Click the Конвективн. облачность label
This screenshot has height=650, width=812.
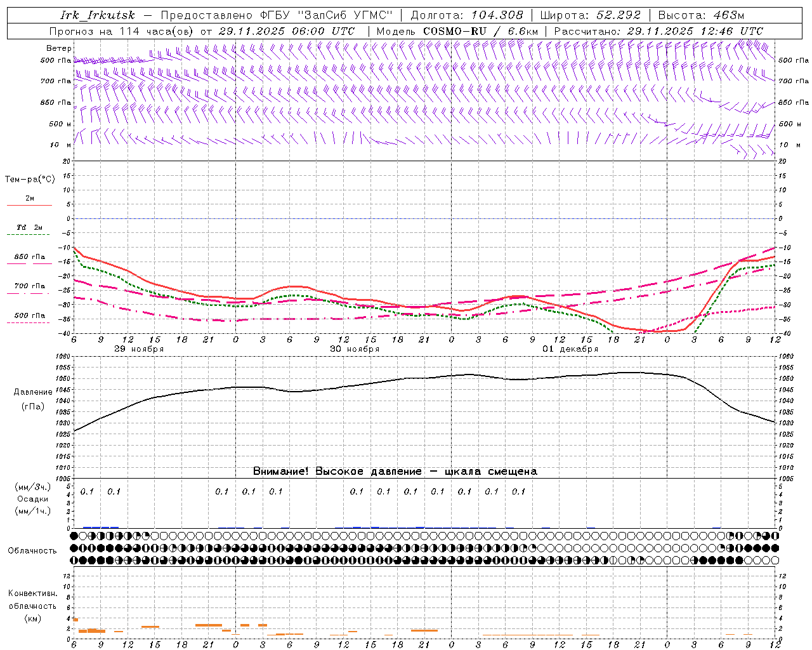click(32, 606)
